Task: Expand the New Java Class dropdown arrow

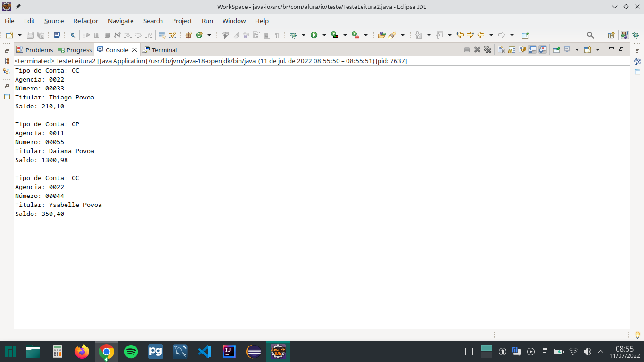Action: (x=209, y=35)
